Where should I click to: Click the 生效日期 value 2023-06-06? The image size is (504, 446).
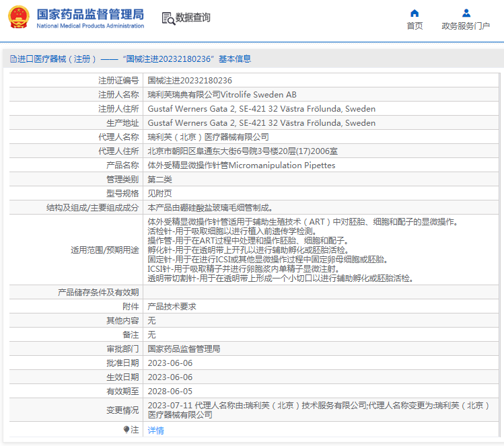[x=170, y=377]
